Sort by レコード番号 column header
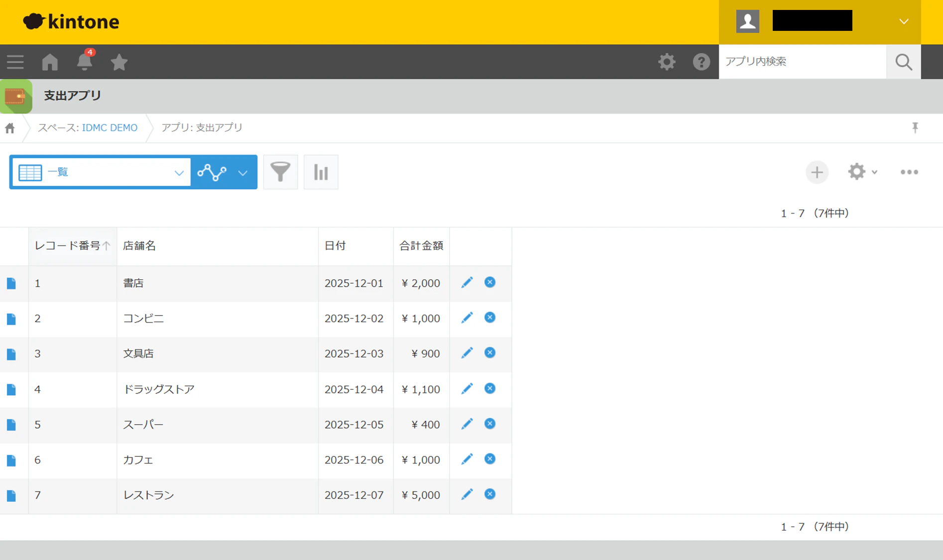Image resolution: width=943 pixels, height=560 pixels. click(x=72, y=246)
